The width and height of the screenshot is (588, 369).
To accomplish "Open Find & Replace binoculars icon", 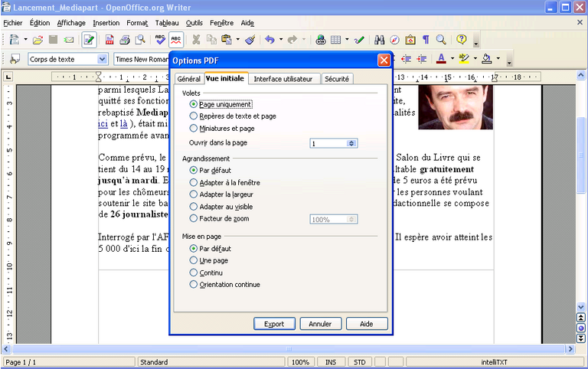I will 379,39.
